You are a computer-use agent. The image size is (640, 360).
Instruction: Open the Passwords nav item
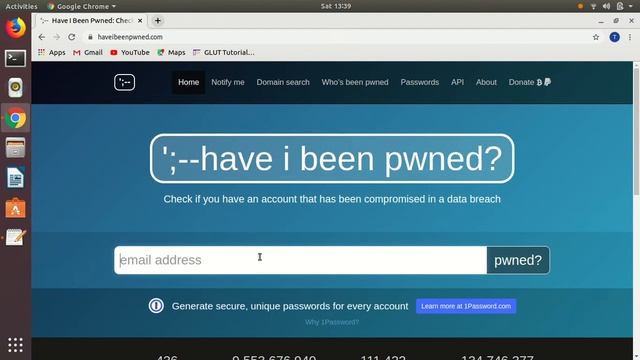[420, 82]
